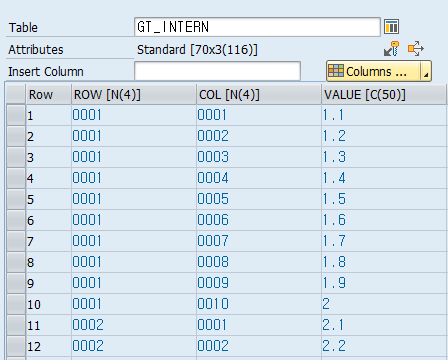The width and height of the screenshot is (448, 360).
Task: Select the COL [N(4)] column header
Action: (259, 94)
